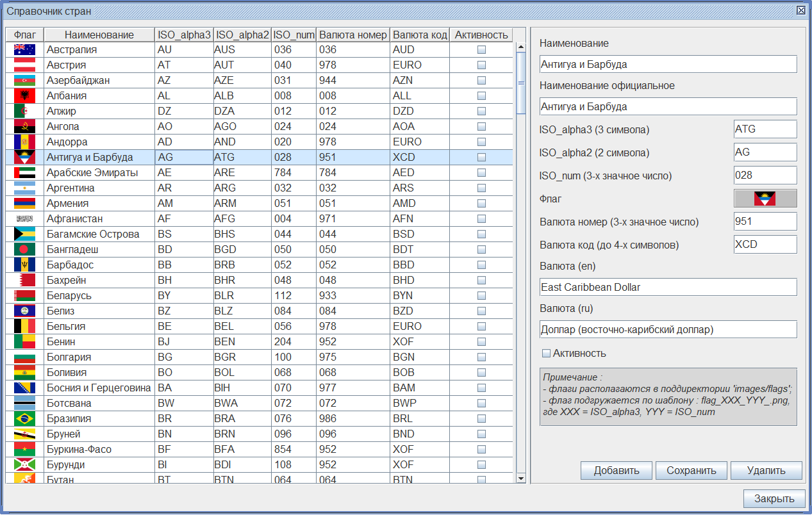Click the Belgium flag icon
Image resolution: width=812 pixels, height=515 pixels.
pyautogui.click(x=24, y=326)
